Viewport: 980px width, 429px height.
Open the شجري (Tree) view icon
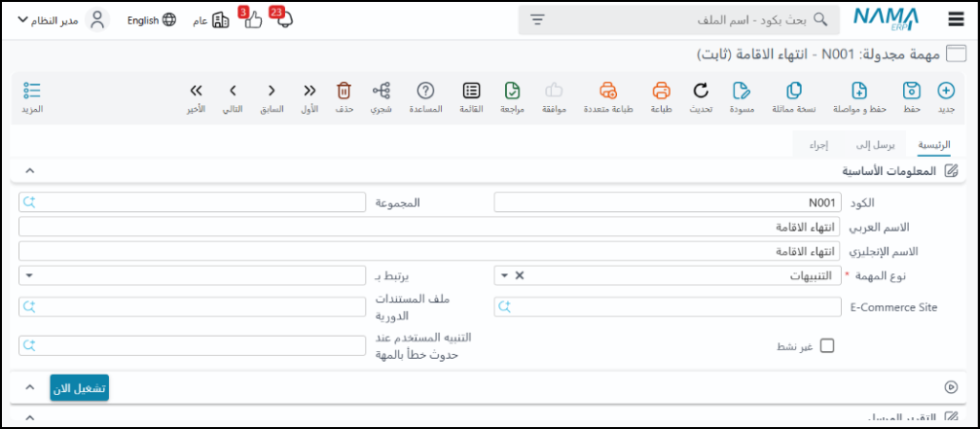point(381,91)
